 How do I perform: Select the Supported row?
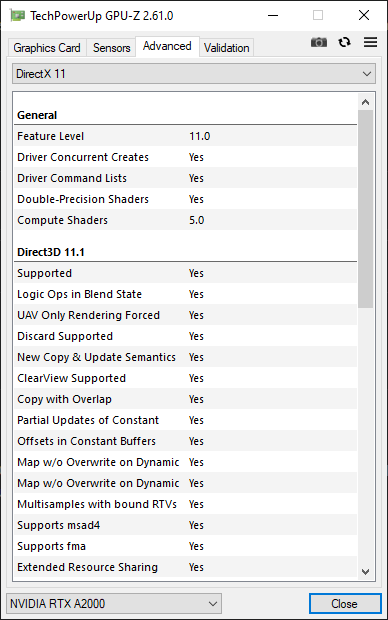[x=185, y=273]
